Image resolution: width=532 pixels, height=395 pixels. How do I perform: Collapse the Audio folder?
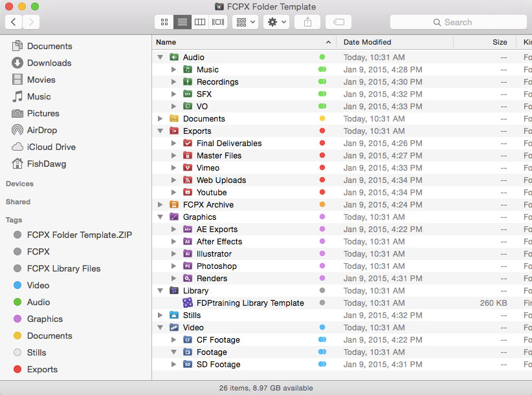[x=160, y=58]
